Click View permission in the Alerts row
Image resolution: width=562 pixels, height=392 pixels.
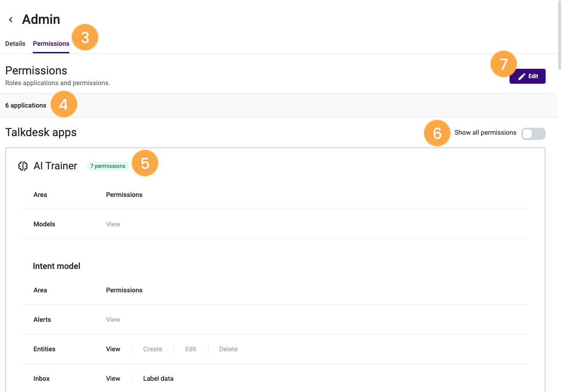point(113,319)
